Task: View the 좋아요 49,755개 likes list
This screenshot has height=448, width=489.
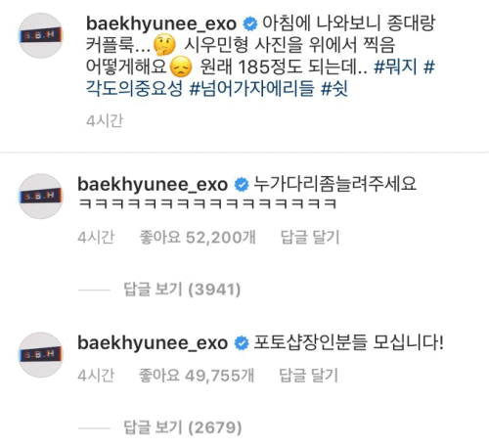Action: coord(197,376)
